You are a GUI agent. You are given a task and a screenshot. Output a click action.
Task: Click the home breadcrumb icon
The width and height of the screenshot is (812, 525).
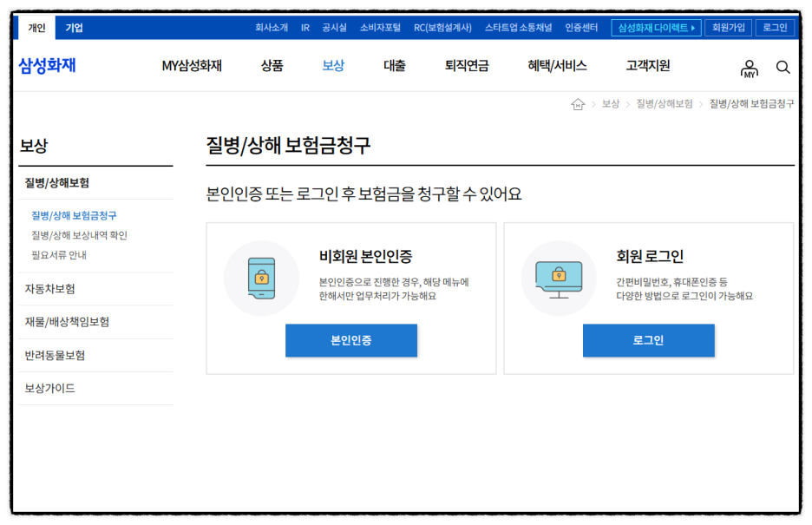tap(578, 104)
